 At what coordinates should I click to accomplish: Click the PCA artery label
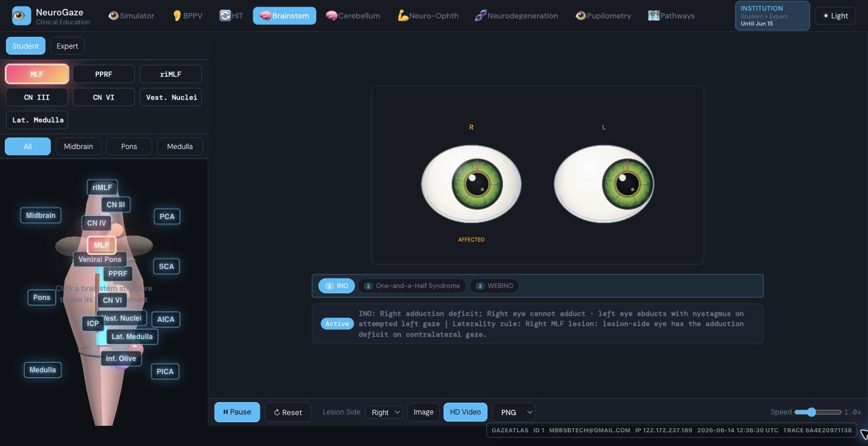(167, 217)
